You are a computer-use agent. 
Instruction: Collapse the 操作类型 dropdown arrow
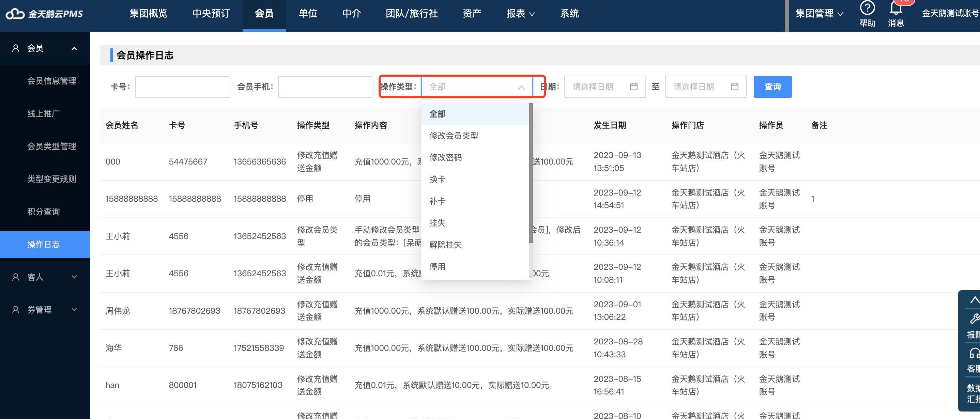tap(521, 88)
